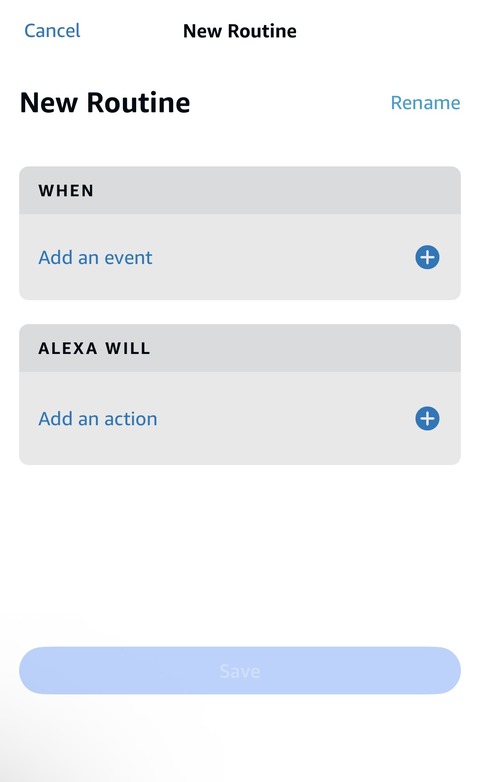
Task: Add a trigger with the WHEN plus circle
Action: click(427, 257)
